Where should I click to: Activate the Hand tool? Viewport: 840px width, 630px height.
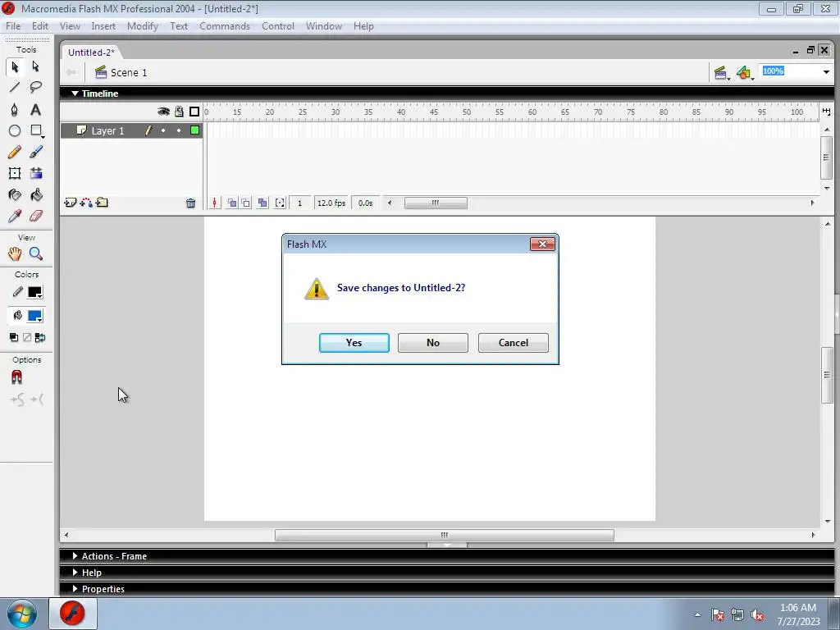[15, 254]
